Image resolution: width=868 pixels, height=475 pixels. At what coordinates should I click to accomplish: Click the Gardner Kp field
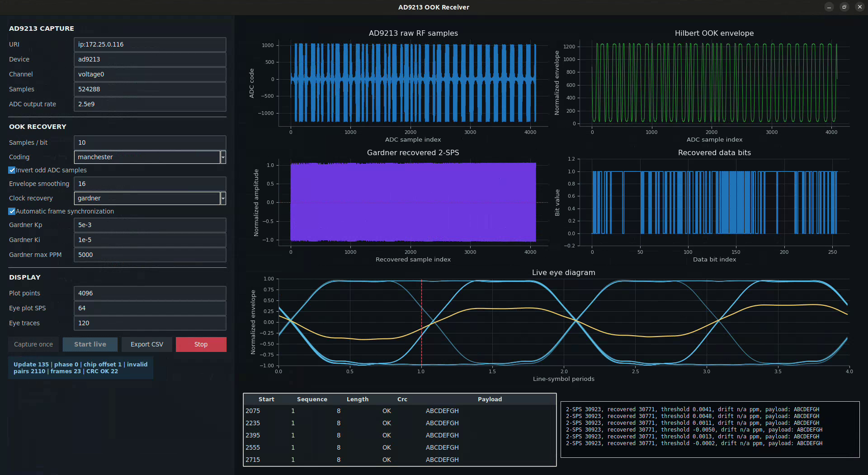click(150, 225)
